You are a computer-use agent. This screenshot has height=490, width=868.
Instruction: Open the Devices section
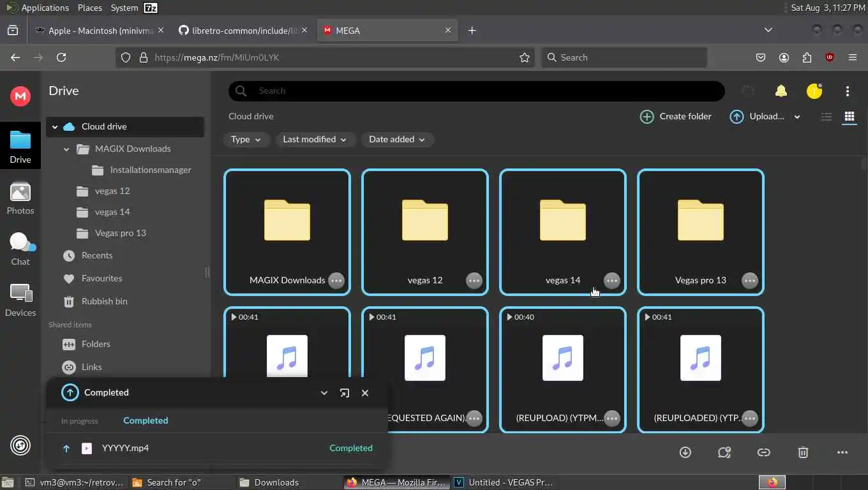[20, 300]
